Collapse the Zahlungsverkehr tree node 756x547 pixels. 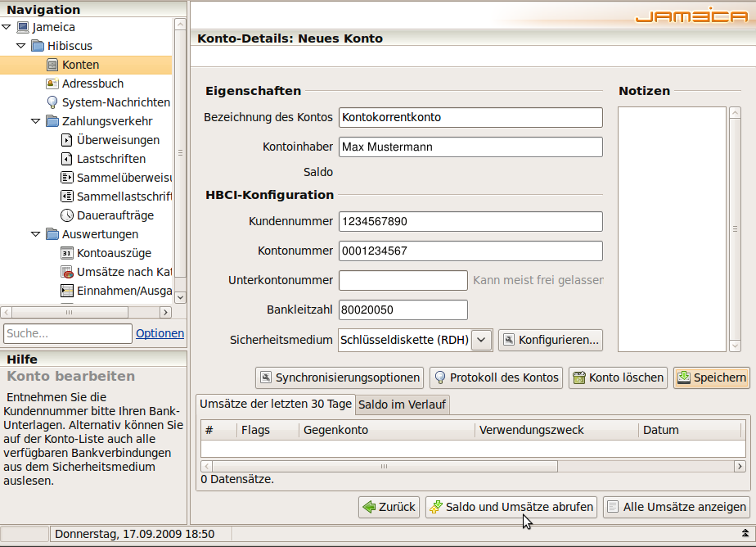click(x=35, y=121)
